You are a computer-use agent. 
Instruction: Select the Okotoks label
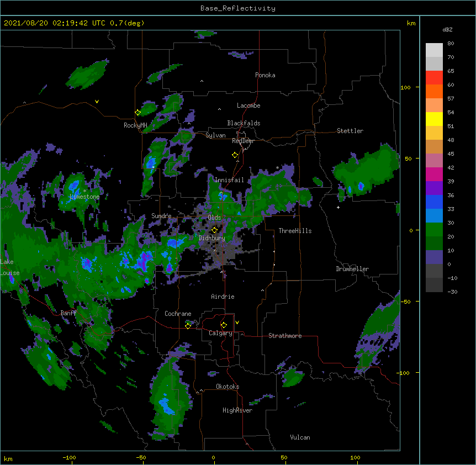click(x=228, y=387)
